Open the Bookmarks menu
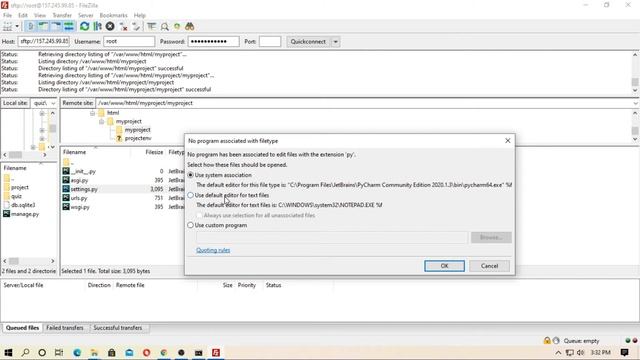The image size is (640, 360). (x=113, y=15)
